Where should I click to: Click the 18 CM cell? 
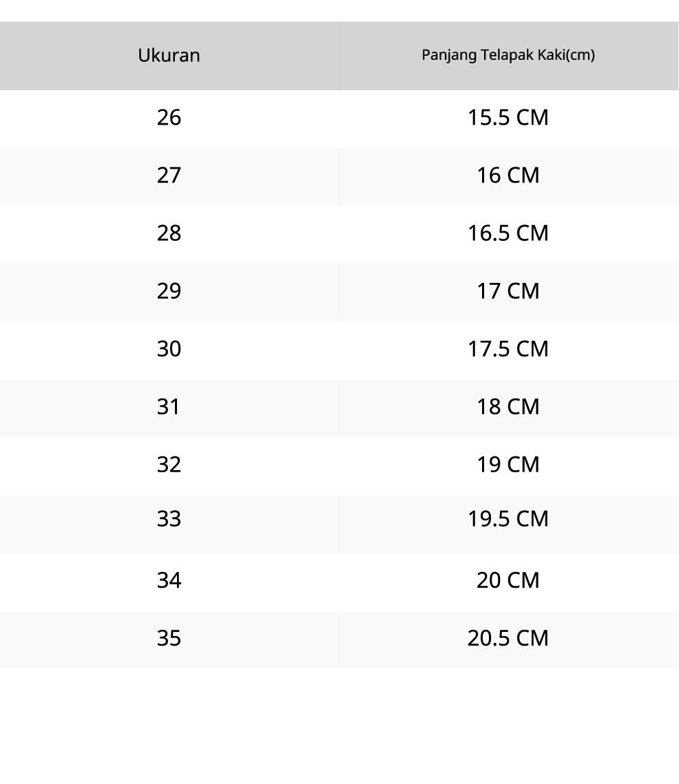coord(508,407)
